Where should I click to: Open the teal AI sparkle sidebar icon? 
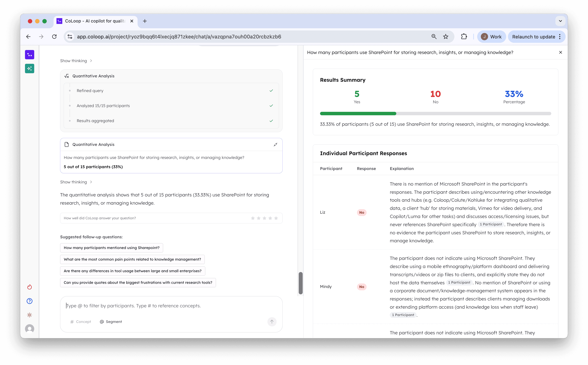29,69
